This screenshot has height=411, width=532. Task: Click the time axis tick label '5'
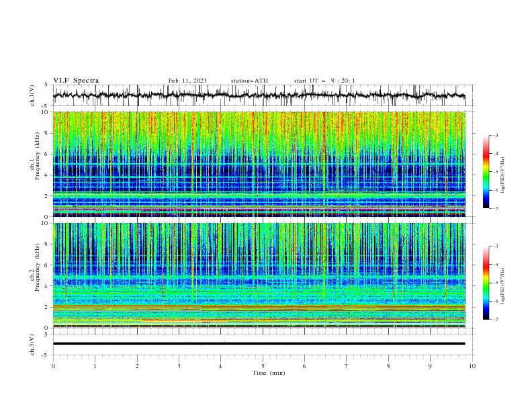(x=263, y=366)
